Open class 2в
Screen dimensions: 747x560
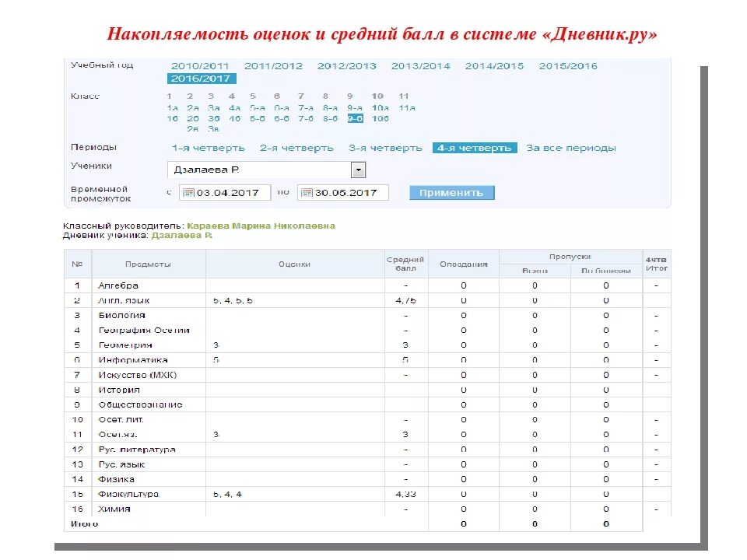192,129
